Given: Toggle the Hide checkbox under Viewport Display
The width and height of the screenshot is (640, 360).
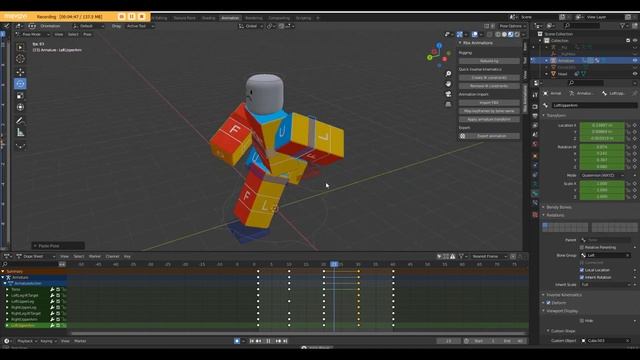Looking at the screenshot, I should point(582,321).
